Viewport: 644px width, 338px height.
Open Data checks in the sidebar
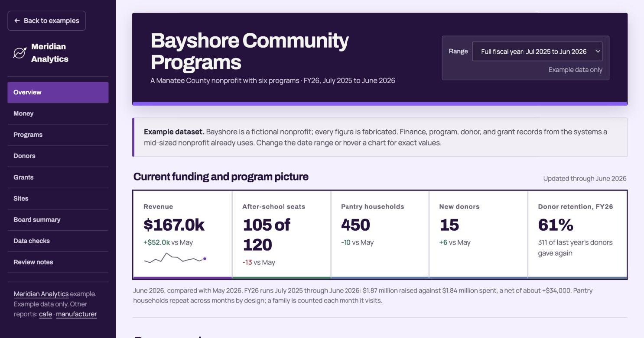click(58, 241)
